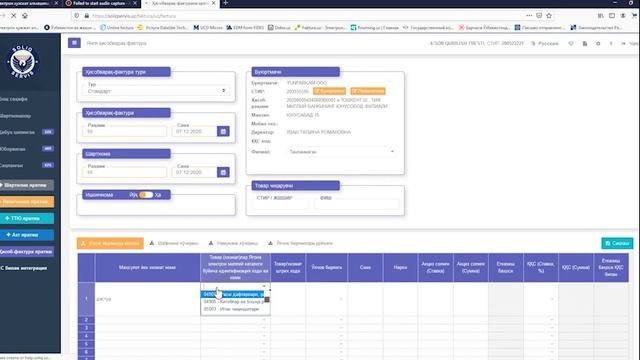Screen dimensions: 640x360
Task: Click the document icon in app header
Action: [585, 43]
